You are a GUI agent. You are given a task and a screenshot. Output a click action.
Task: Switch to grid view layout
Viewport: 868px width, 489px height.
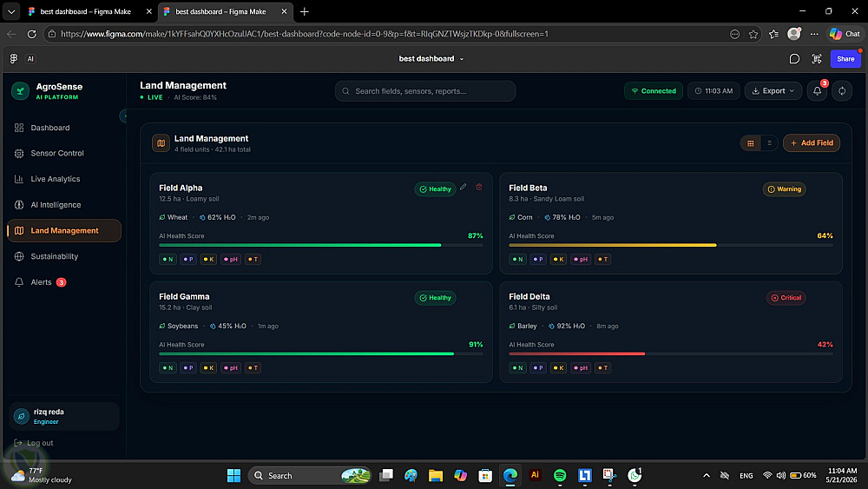click(751, 143)
